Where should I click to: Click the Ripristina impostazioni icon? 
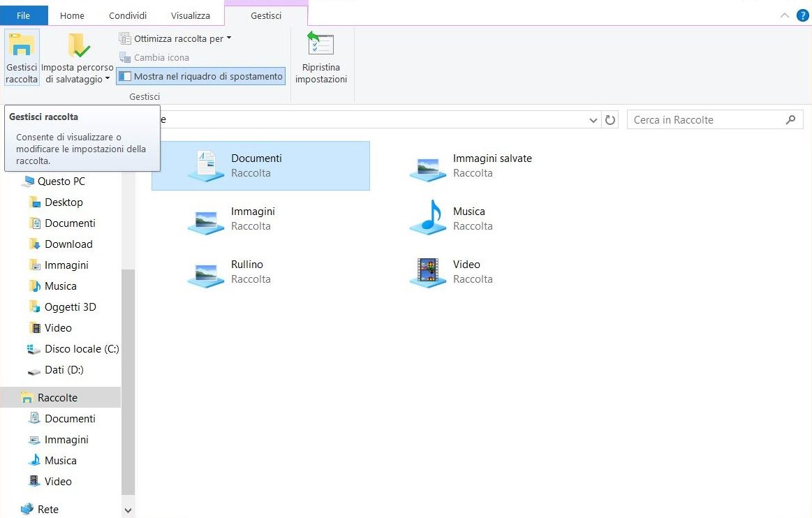(x=320, y=45)
